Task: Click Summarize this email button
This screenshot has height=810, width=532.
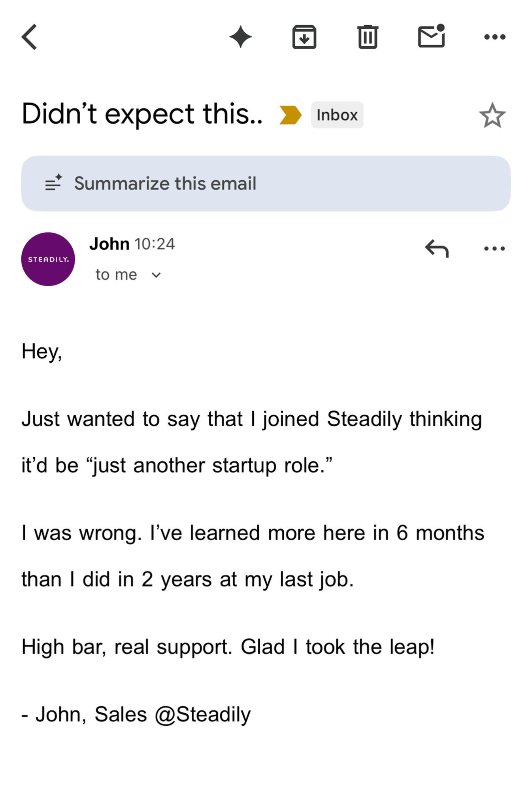Action: coord(266,184)
